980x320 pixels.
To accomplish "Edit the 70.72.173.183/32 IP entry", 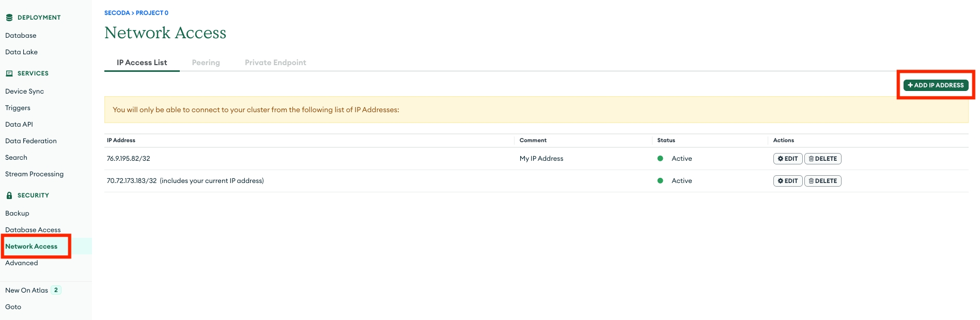I will coord(787,181).
